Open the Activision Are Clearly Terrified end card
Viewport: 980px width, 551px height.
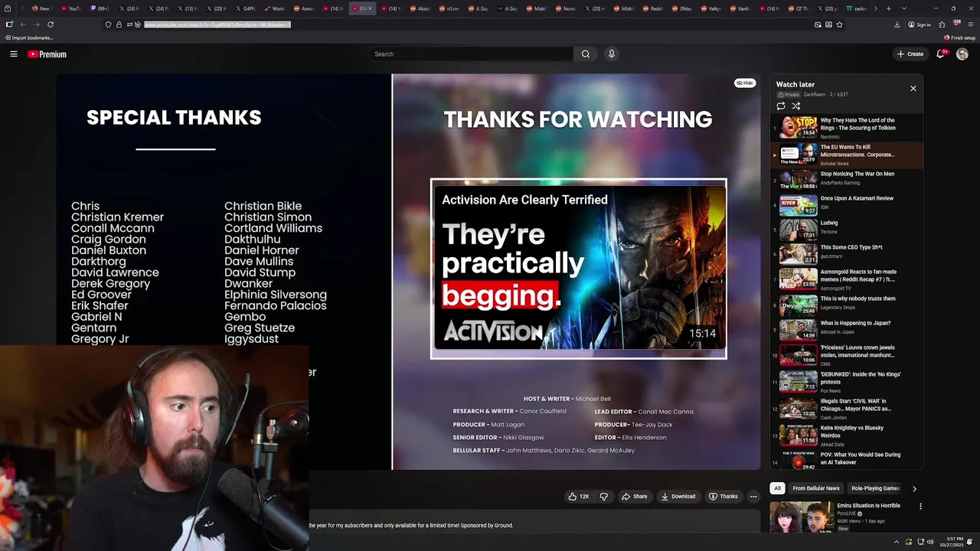[579, 269]
